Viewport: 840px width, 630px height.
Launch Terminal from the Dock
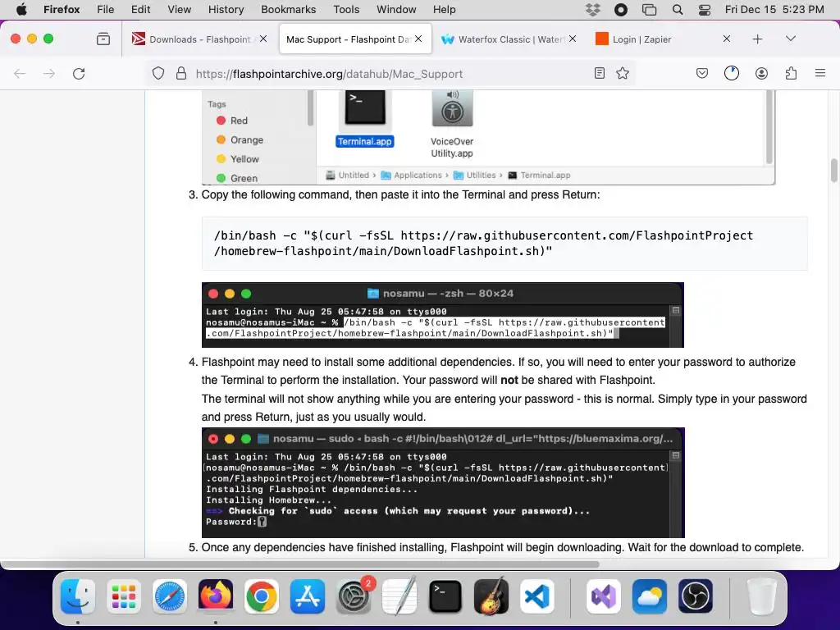[445, 596]
